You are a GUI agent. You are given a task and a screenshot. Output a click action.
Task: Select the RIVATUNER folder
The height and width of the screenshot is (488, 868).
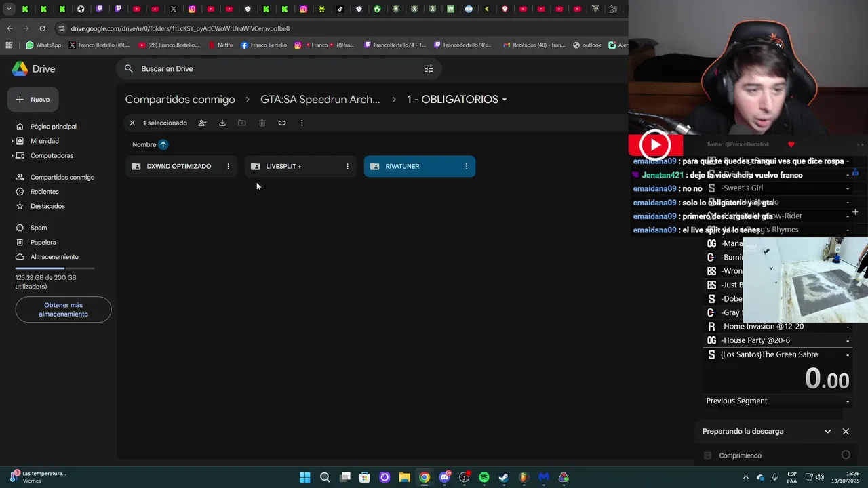point(420,166)
